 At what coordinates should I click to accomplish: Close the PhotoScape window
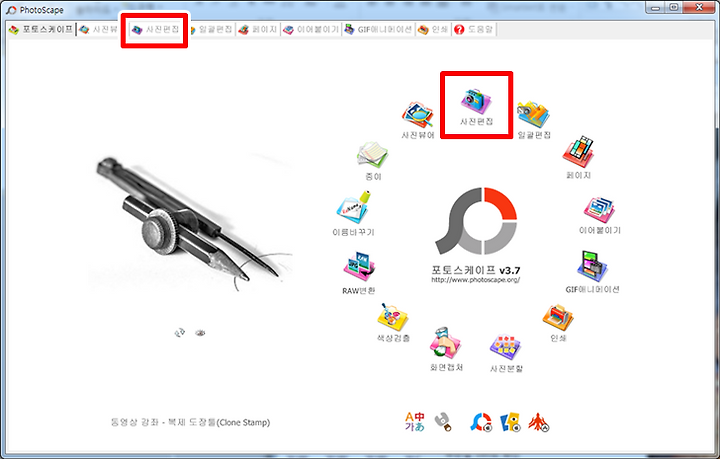coord(699,8)
